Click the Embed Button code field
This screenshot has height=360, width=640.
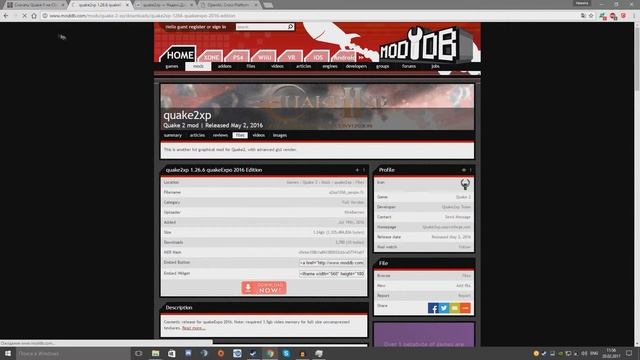point(332,263)
